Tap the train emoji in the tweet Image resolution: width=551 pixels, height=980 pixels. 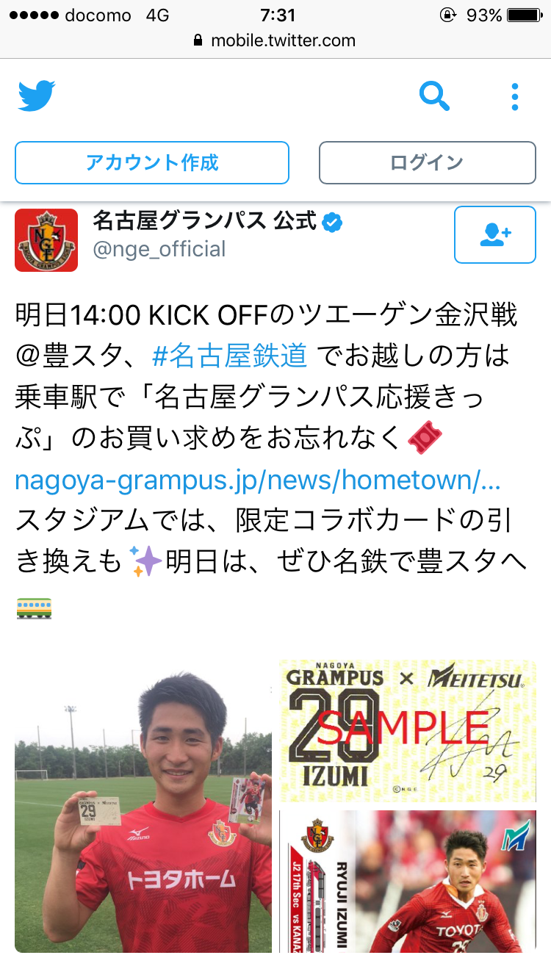(x=34, y=608)
